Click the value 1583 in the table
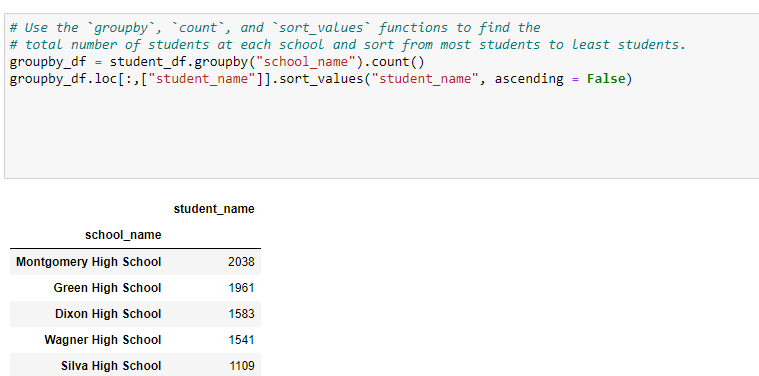This screenshot has height=376, width=759. pos(241,314)
